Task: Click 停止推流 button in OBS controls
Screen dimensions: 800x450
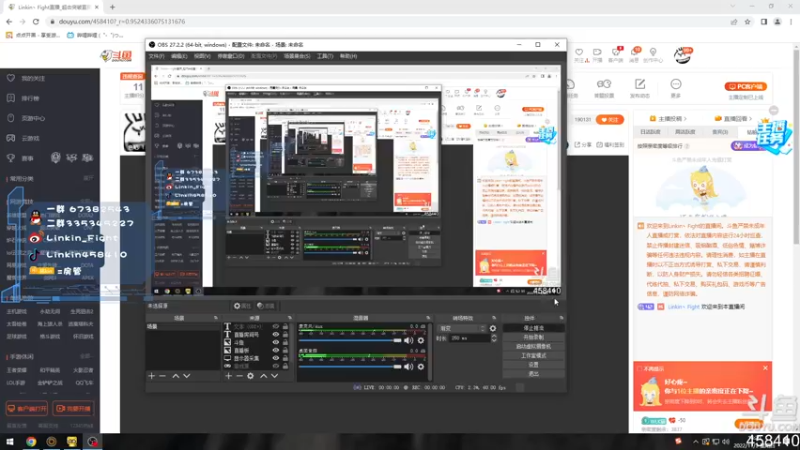Action: [x=534, y=328]
